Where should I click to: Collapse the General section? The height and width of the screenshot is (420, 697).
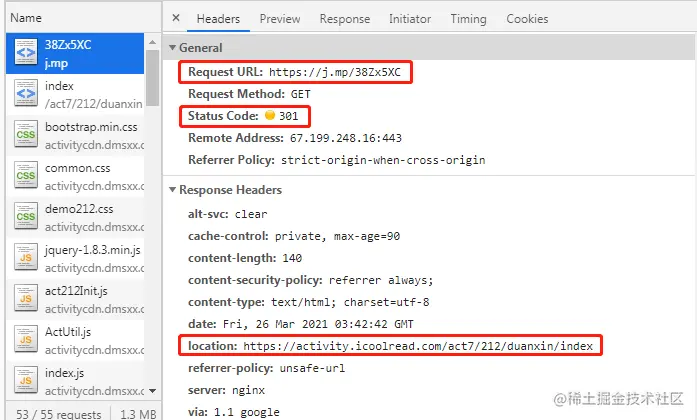[172, 47]
